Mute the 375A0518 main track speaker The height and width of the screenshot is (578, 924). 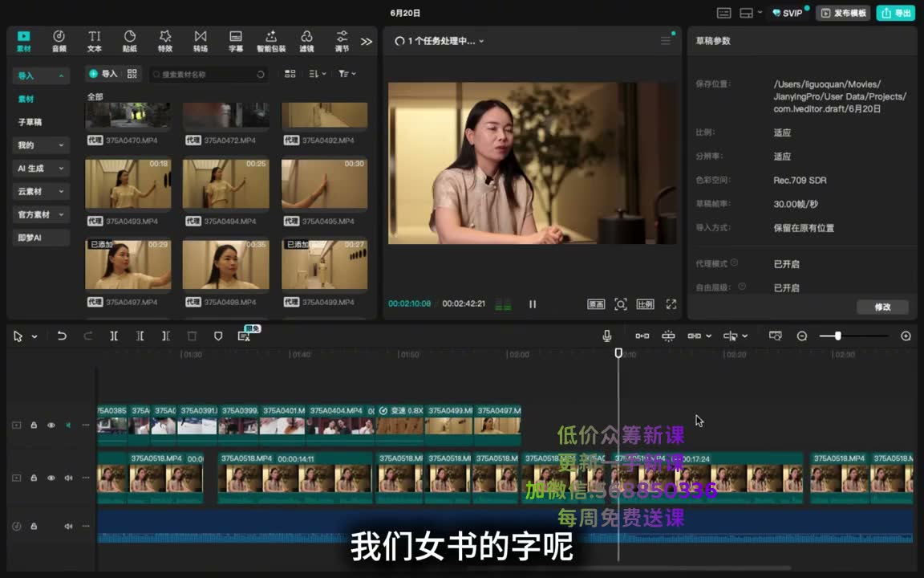(68, 478)
